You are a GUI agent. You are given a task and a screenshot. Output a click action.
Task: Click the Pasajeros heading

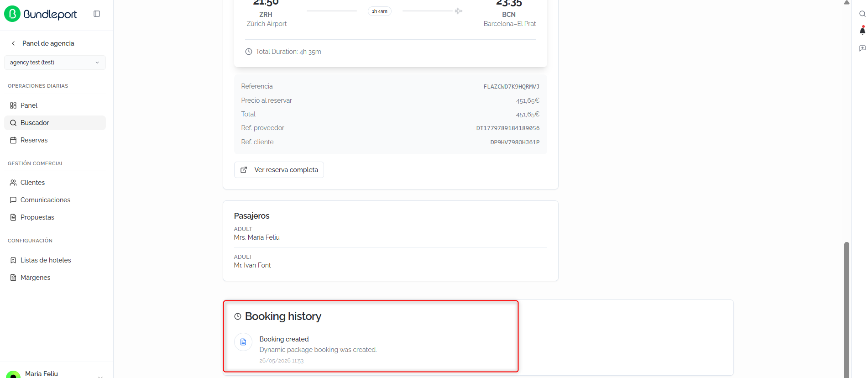click(x=252, y=216)
